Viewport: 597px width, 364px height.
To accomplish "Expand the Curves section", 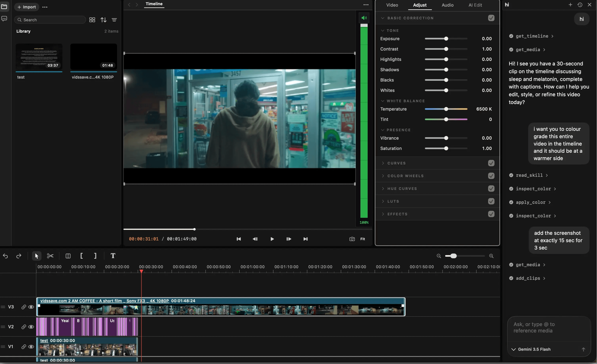I will [x=383, y=163].
